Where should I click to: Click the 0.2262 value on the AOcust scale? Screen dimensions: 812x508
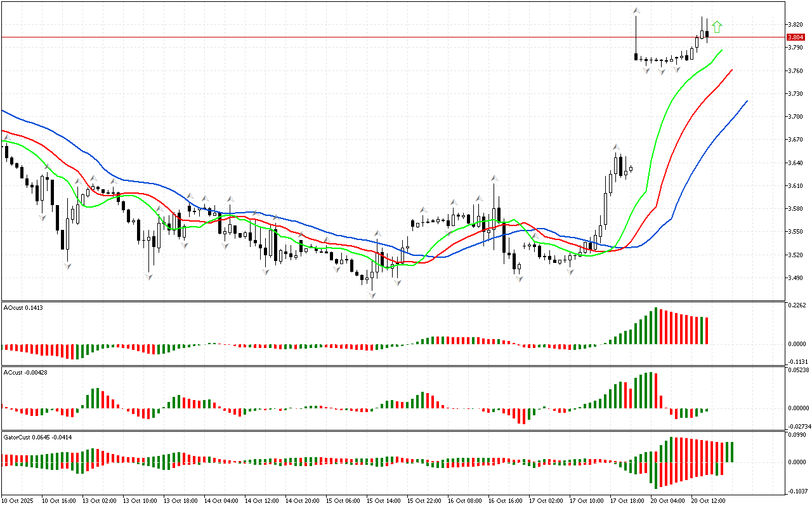tap(796, 305)
